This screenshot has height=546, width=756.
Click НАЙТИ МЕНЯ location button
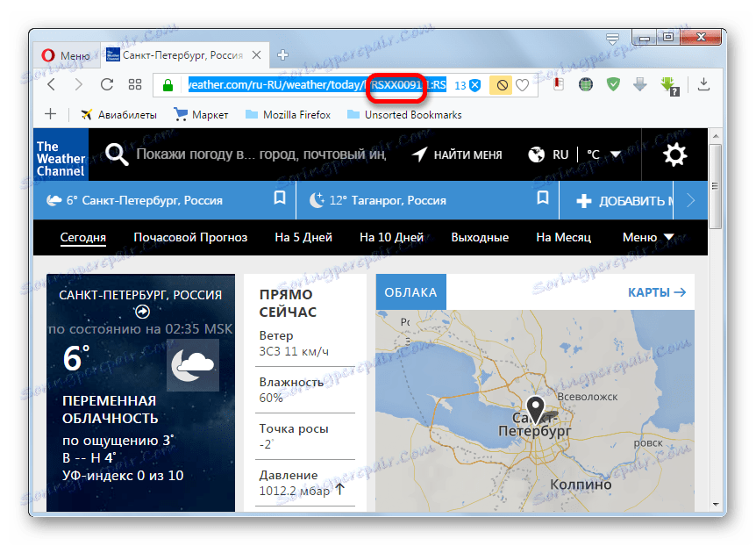457,154
